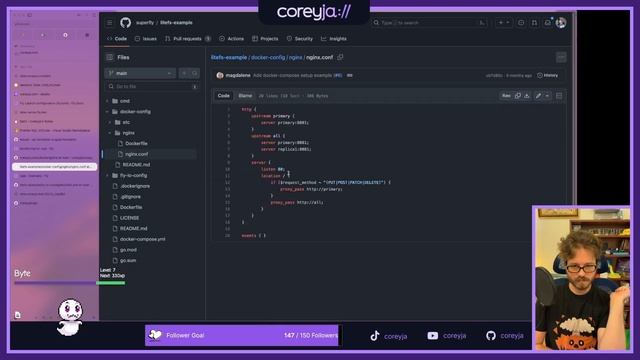This screenshot has width=640, height=360.
Task: Select the highlighted browser sidebar tab
Action: (x=55, y=167)
